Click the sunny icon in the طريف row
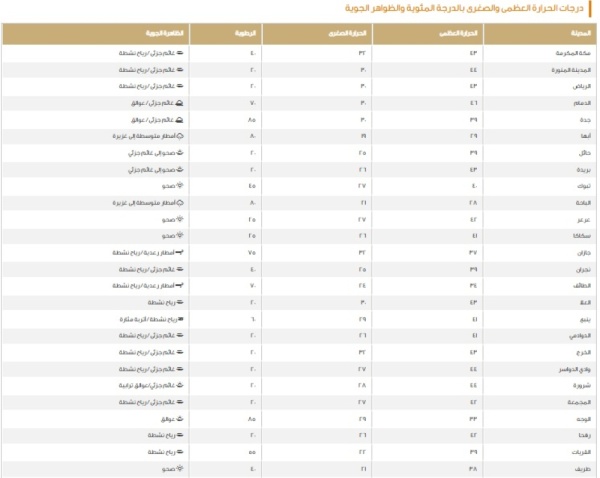This screenshot has height=478, width=600. click(180, 468)
